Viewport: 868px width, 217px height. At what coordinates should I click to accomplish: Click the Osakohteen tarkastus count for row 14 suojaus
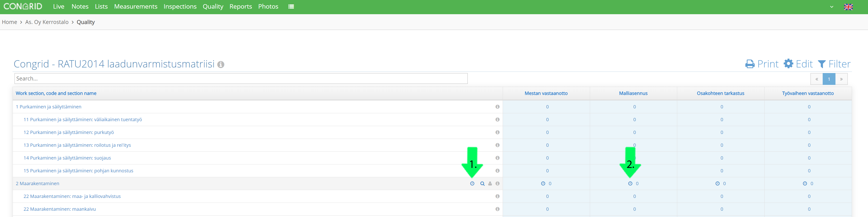tap(722, 158)
